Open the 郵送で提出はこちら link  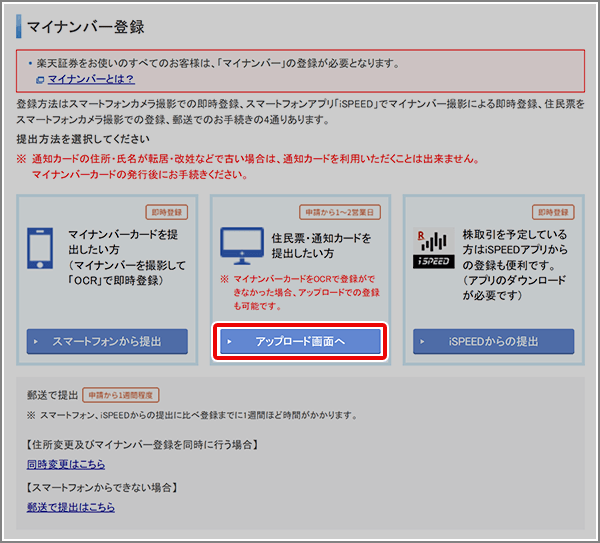coord(71,507)
